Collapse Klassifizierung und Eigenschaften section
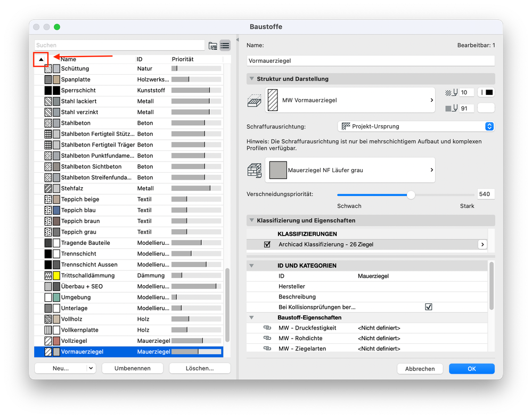The width and height of the screenshot is (532, 418). tap(252, 220)
